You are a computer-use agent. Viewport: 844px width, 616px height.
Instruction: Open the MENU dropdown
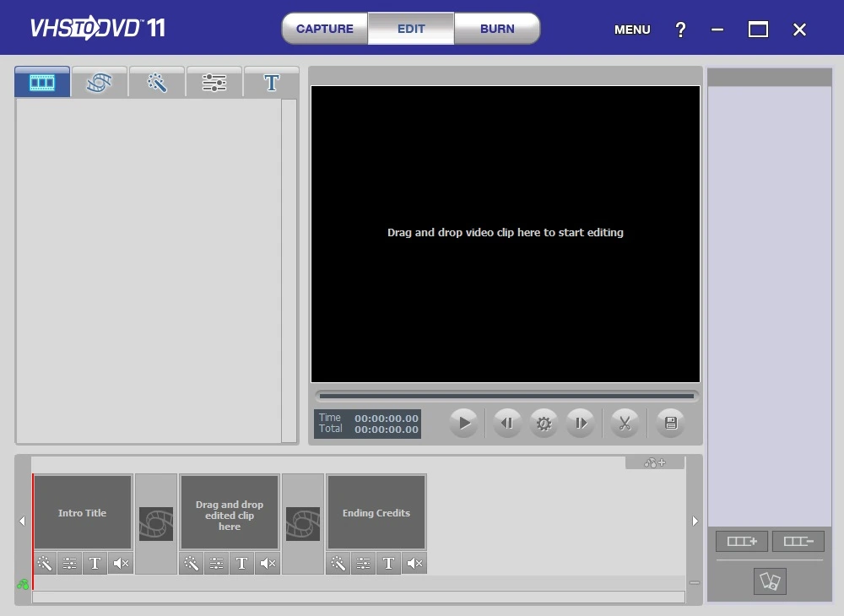pyautogui.click(x=632, y=30)
